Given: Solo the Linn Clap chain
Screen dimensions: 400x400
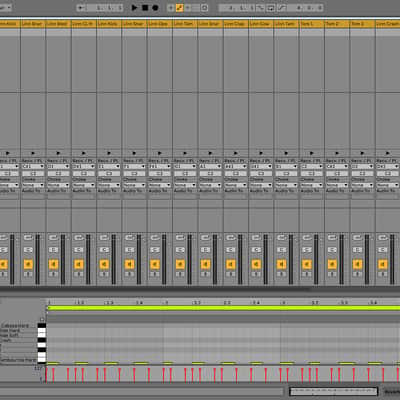Looking at the screenshot, I should click(x=231, y=274).
